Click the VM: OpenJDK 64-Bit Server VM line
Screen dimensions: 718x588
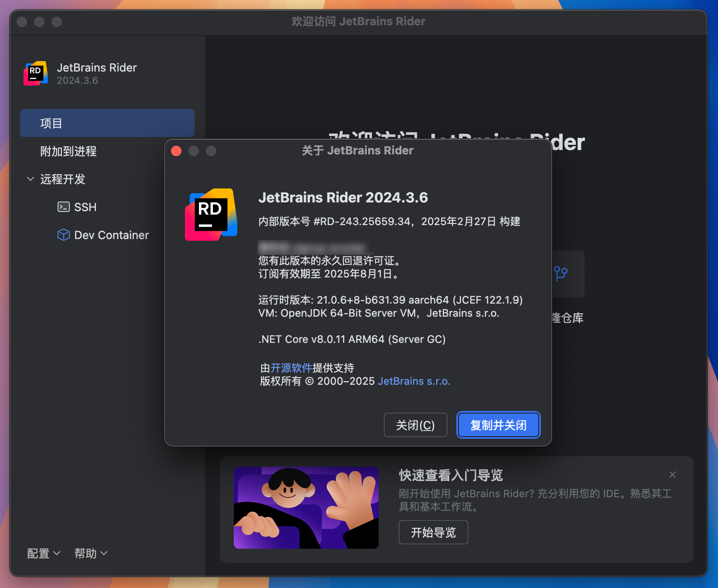click(379, 313)
